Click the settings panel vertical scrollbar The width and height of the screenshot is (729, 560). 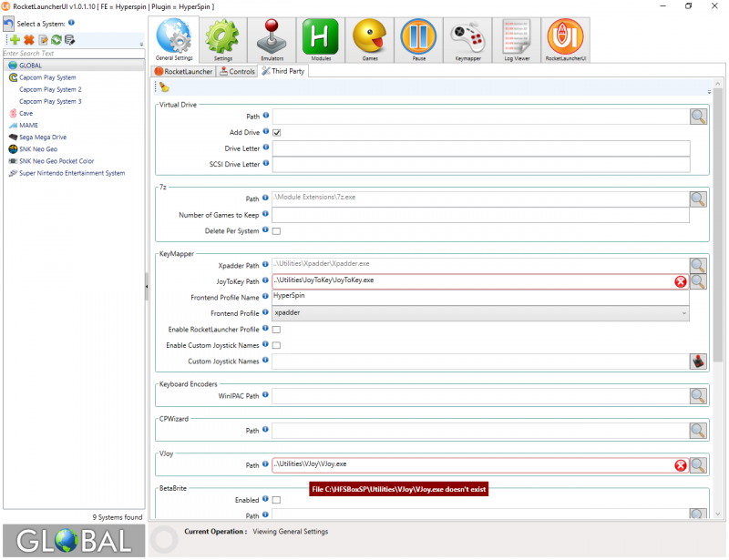(718, 226)
